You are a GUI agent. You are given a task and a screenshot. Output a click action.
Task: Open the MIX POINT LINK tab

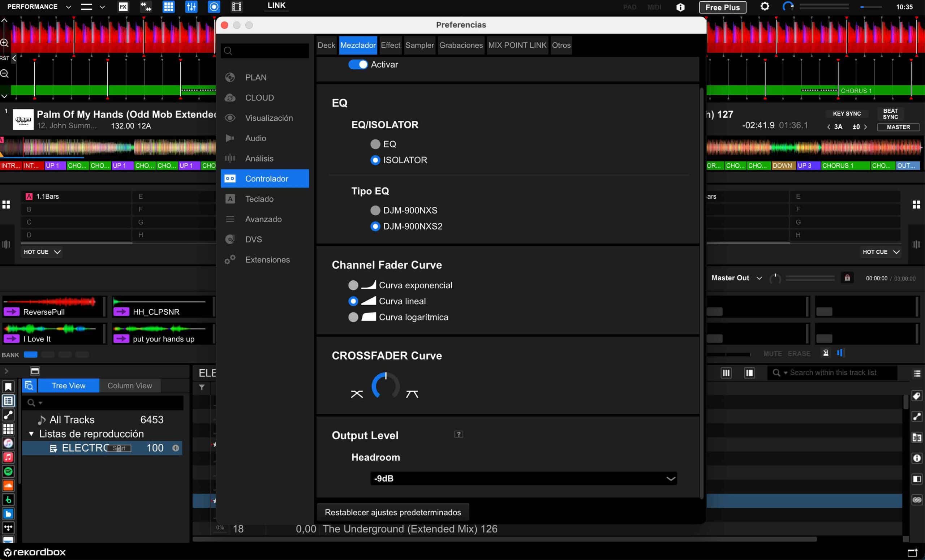pyautogui.click(x=517, y=45)
